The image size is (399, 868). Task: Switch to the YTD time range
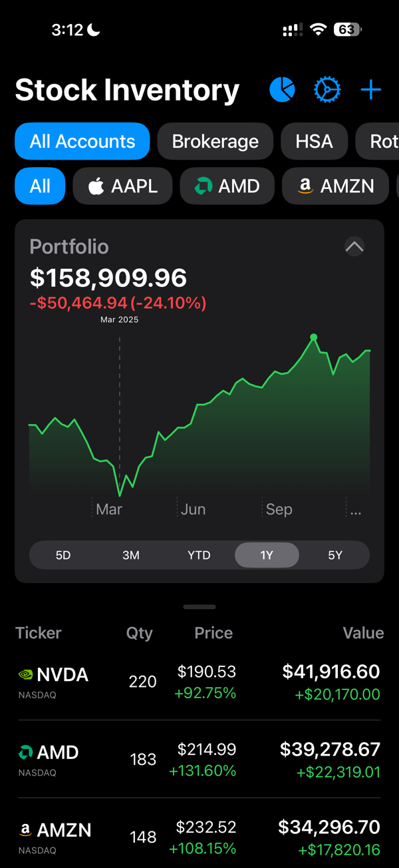[198, 554]
